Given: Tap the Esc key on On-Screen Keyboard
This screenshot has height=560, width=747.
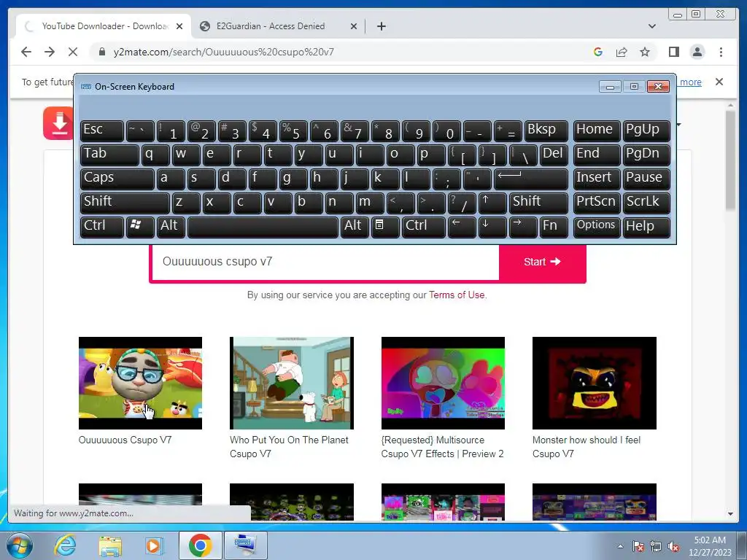Looking at the screenshot, I should 102,131.
